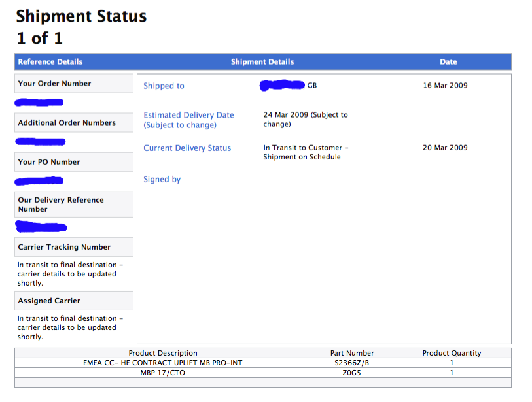Click the Shipped to label

coord(164,86)
